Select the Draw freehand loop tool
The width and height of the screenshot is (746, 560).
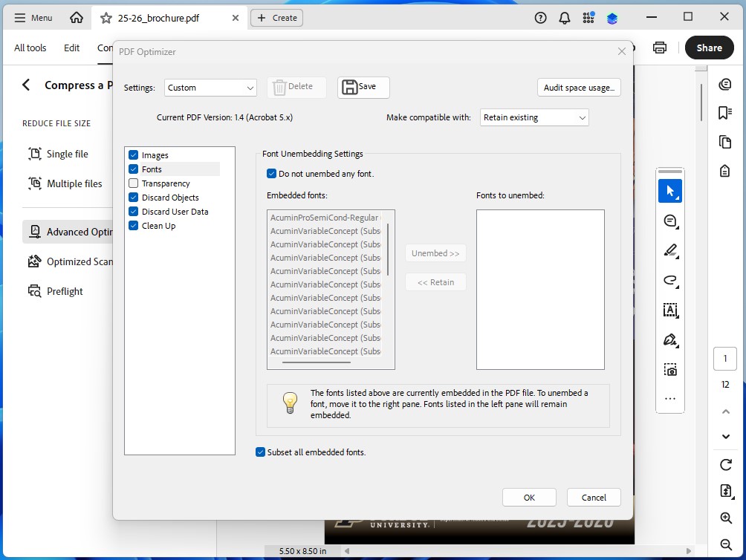(670, 280)
